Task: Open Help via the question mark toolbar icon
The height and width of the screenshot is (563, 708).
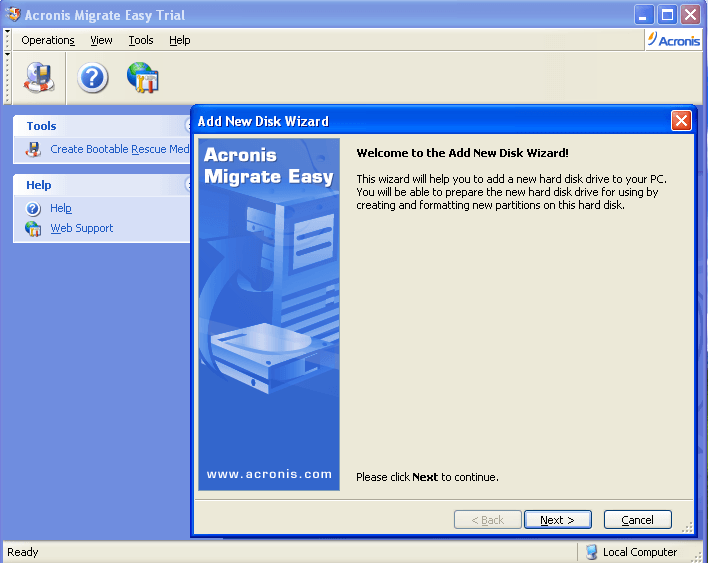Action: tap(93, 78)
